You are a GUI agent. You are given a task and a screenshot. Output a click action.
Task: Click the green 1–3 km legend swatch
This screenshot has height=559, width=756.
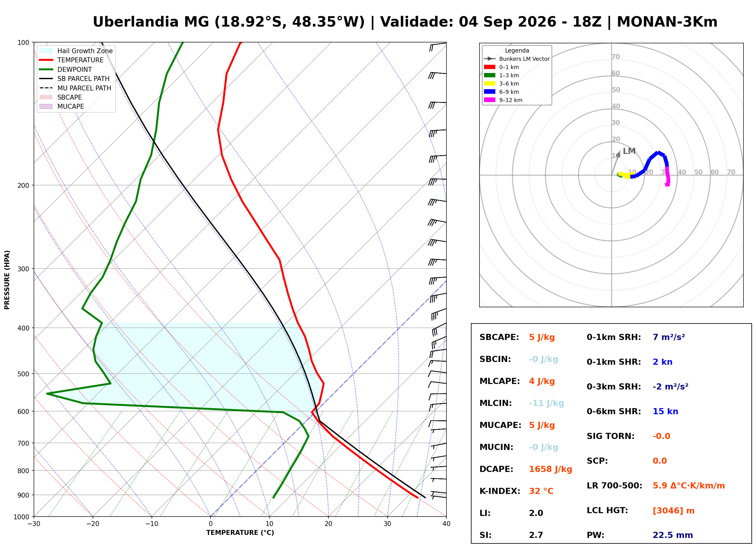[489, 75]
